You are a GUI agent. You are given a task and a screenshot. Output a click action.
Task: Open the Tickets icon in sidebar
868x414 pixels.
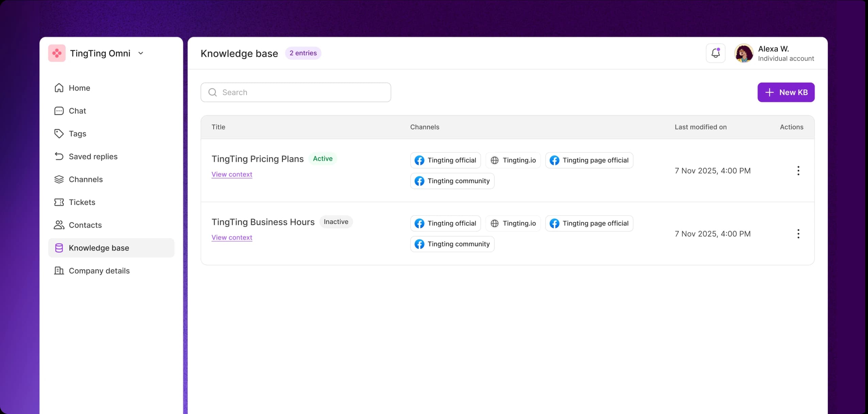[x=59, y=202]
